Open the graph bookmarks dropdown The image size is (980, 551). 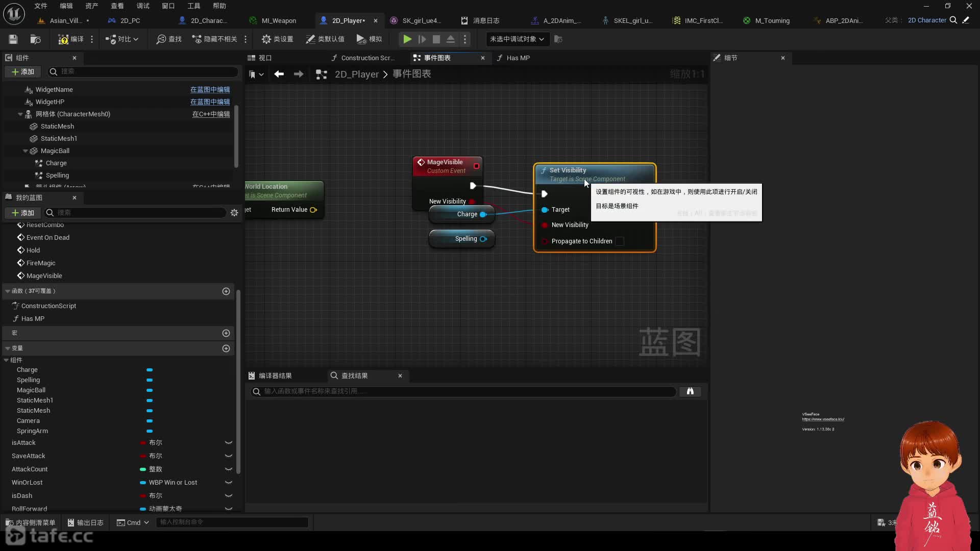tap(256, 74)
